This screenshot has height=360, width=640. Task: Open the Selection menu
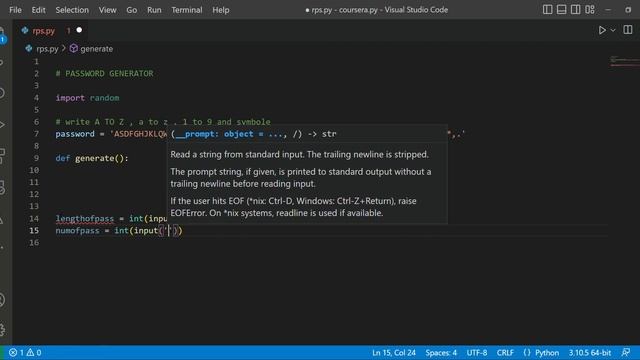click(72, 10)
